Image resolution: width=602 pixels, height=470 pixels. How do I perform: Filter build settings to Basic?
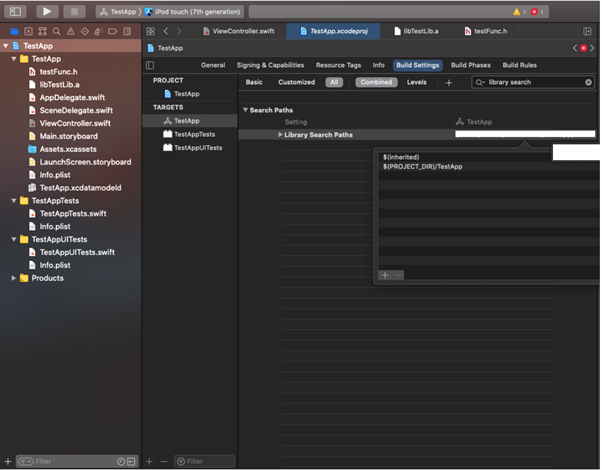[254, 82]
